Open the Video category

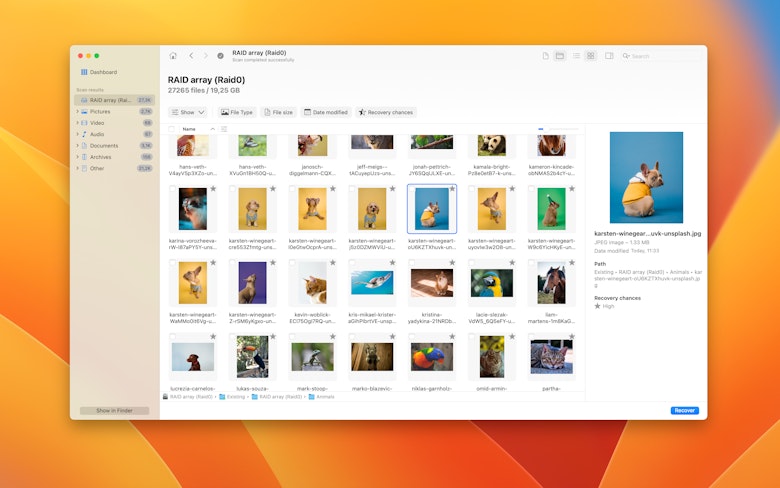pyautogui.click(x=114, y=123)
